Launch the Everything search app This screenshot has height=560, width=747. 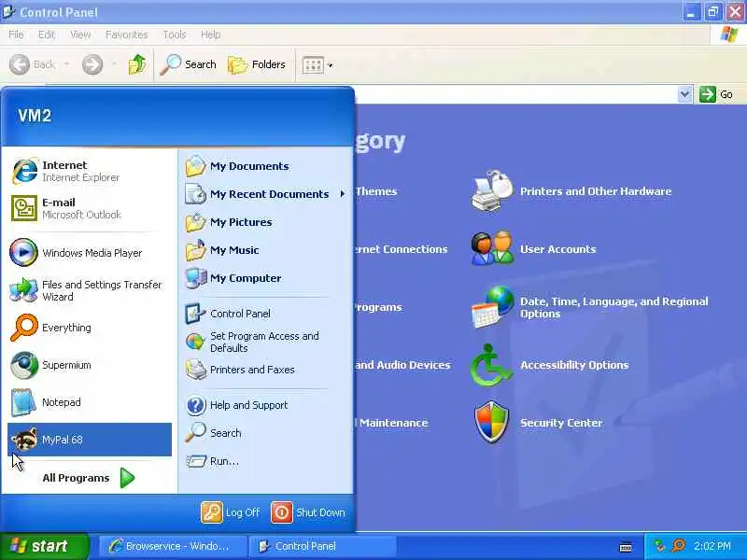click(90, 328)
